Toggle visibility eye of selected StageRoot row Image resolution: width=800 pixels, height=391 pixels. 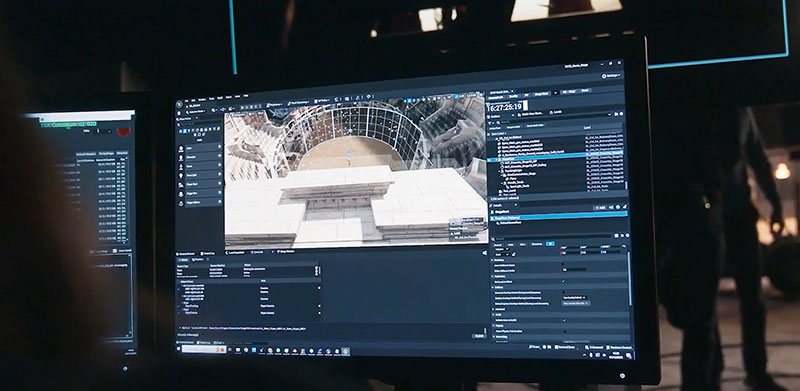(x=489, y=159)
